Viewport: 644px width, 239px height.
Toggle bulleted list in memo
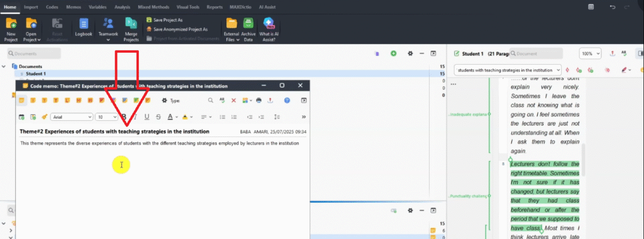[x=222, y=117]
